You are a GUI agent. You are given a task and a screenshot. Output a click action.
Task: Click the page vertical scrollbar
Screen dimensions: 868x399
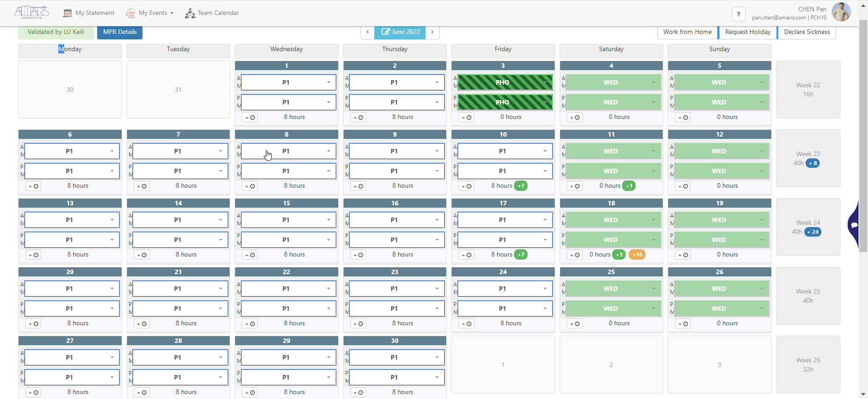point(863,136)
